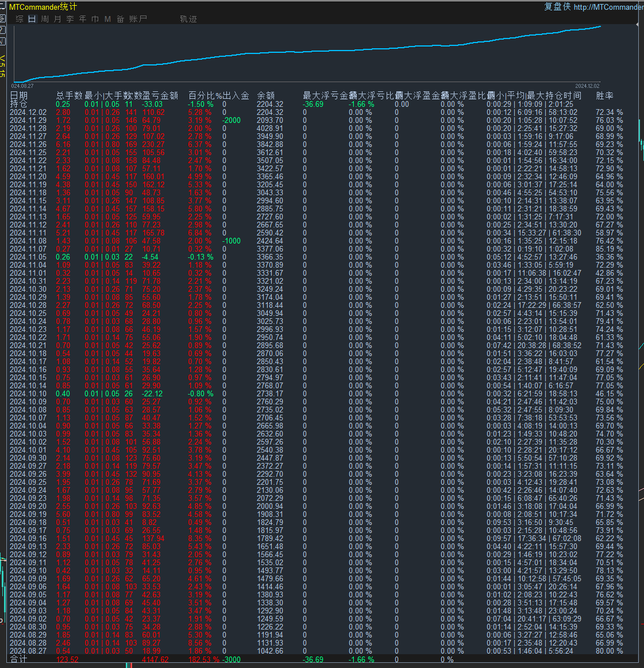This screenshot has width=644, height=668.
Task: Show the 月 monthly statistics tab
Action: pos(57,19)
